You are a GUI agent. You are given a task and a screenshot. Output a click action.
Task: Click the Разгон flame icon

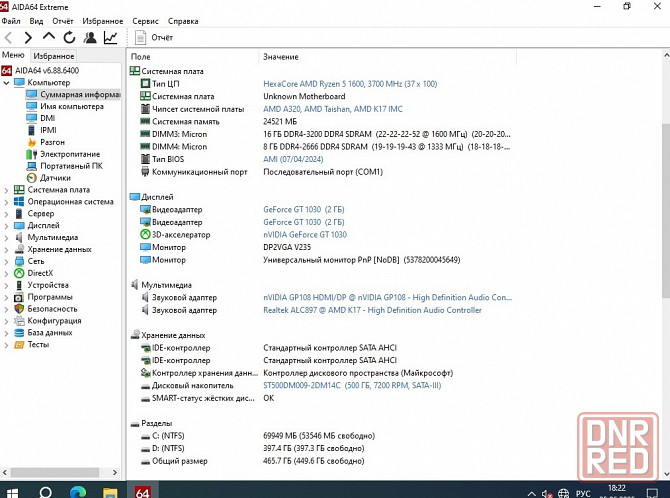click(x=32, y=142)
